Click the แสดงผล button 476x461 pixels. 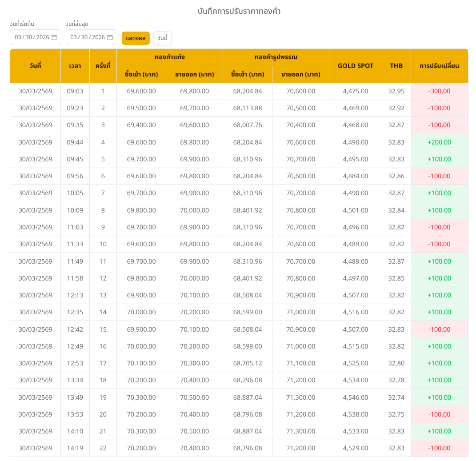(136, 38)
